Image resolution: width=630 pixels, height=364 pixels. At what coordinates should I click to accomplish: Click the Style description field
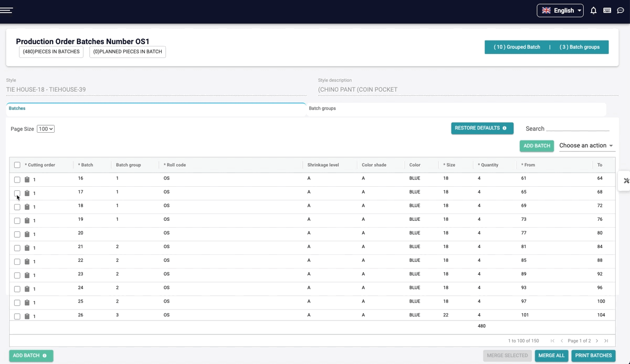(x=468, y=90)
